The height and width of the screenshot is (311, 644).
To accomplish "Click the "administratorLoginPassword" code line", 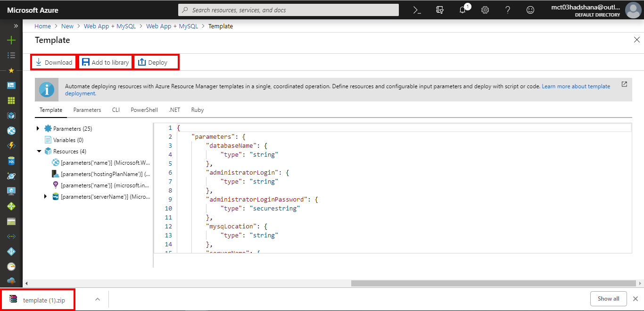I will pos(262,200).
